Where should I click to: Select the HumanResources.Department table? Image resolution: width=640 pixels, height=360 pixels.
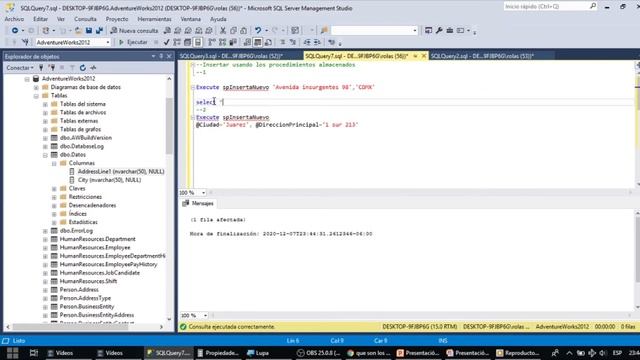point(97,239)
